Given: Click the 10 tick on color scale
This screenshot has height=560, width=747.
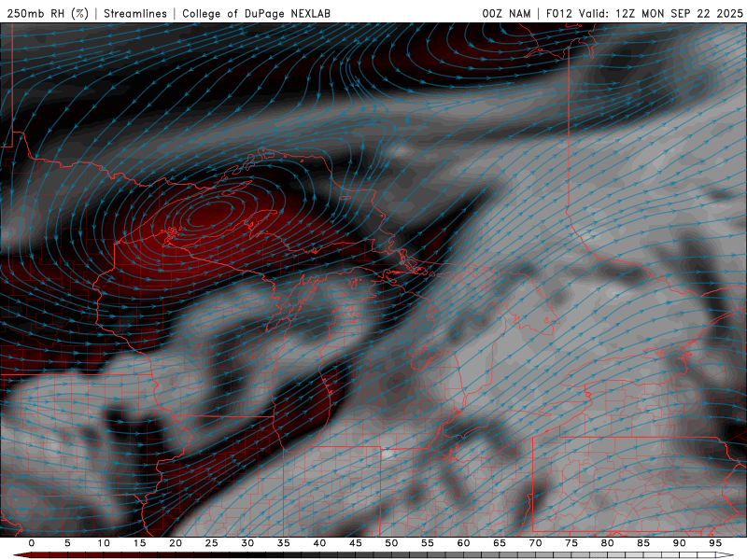Looking at the screenshot, I should point(104,543).
